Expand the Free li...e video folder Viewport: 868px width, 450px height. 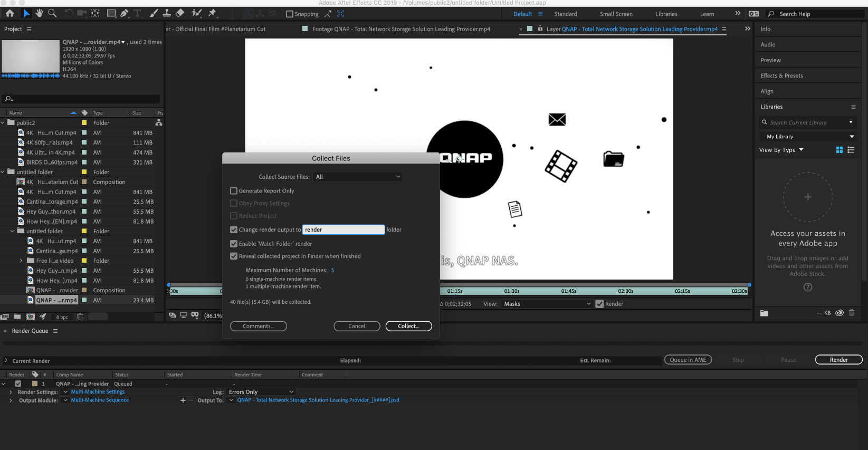(x=21, y=261)
